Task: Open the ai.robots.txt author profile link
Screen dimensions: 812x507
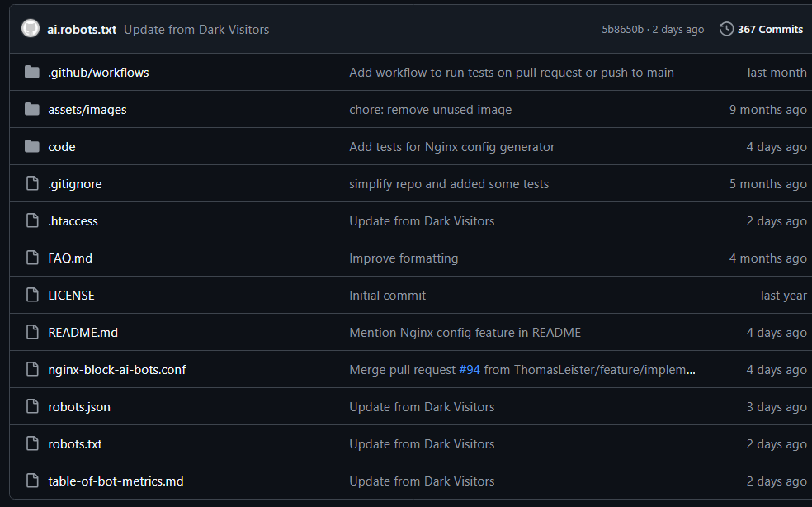Action: pyautogui.click(x=82, y=30)
